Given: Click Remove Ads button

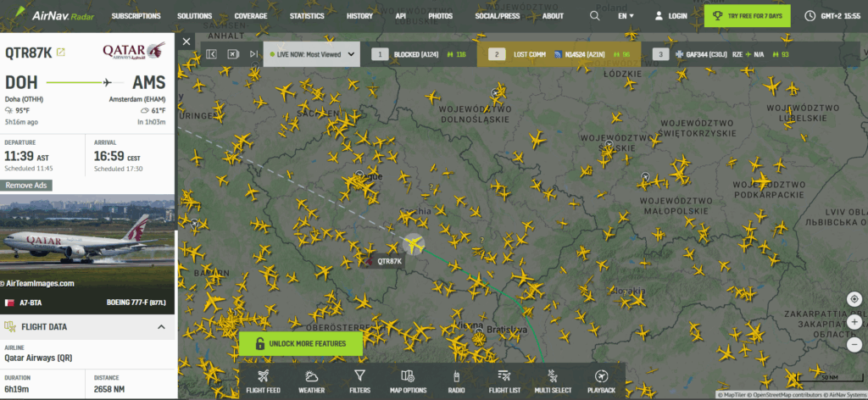Looking at the screenshot, I should 26,186.
